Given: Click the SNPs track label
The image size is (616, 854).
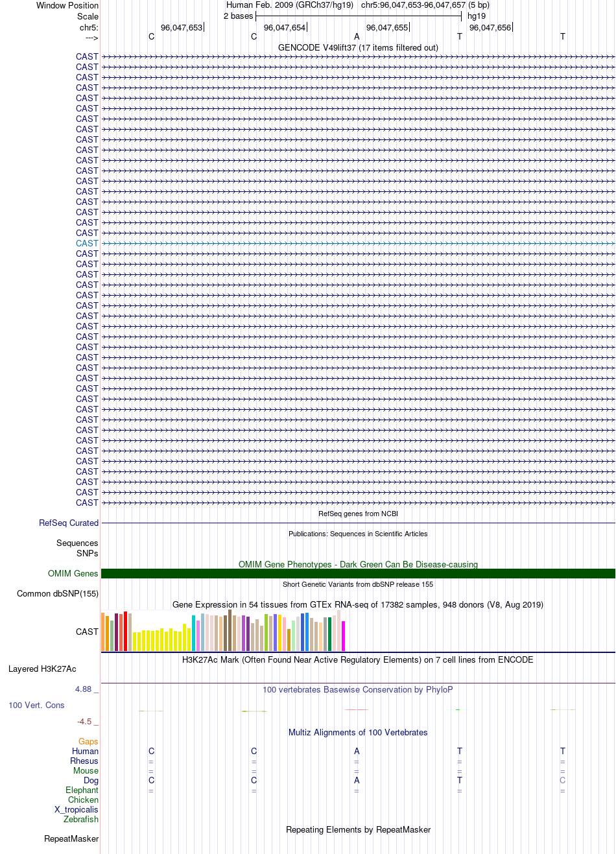Looking at the screenshot, I should tap(87, 553).
